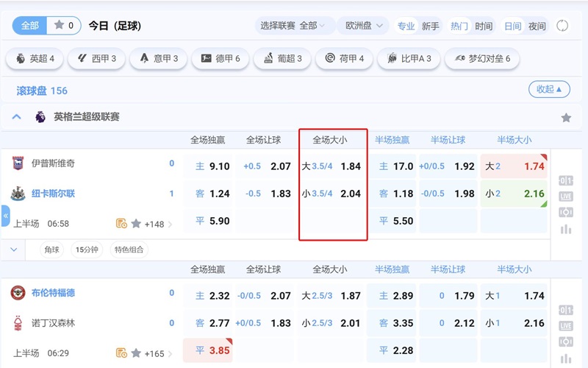The height and width of the screenshot is (368, 588).
Task: Click the Nottingham Forest 诺丁汉森林 crest
Action: click(x=18, y=323)
